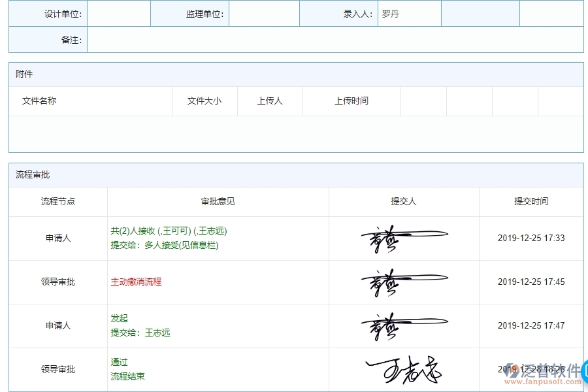The height and width of the screenshot is (392, 588).
Task: Select the 附件 section header
Action: coord(24,74)
